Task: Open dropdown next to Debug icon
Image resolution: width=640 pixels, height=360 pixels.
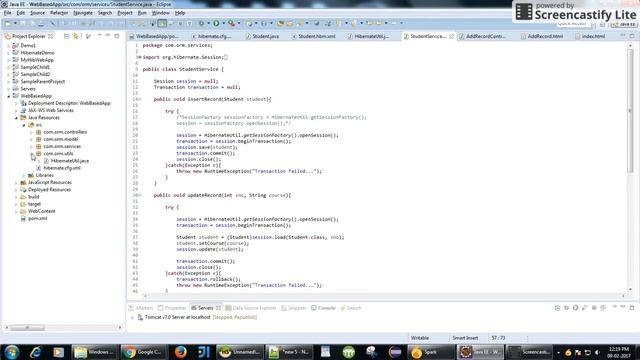Action: pyautogui.click(x=208, y=23)
